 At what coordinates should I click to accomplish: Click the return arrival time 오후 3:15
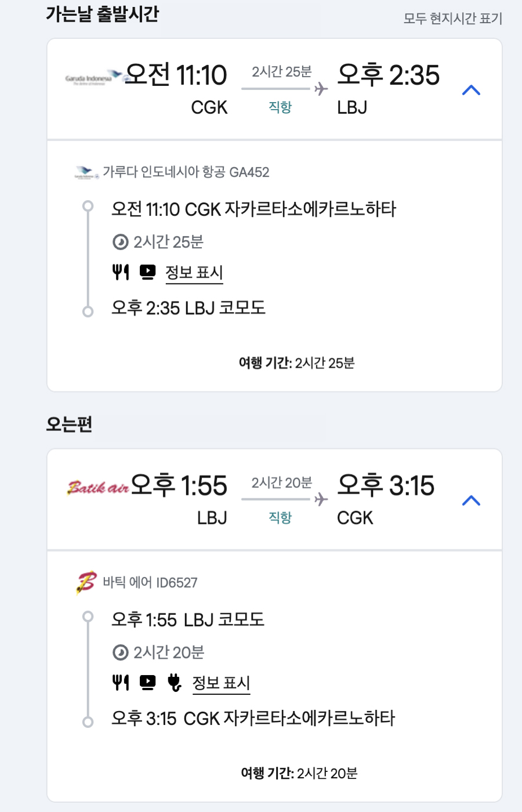pyautogui.click(x=386, y=485)
